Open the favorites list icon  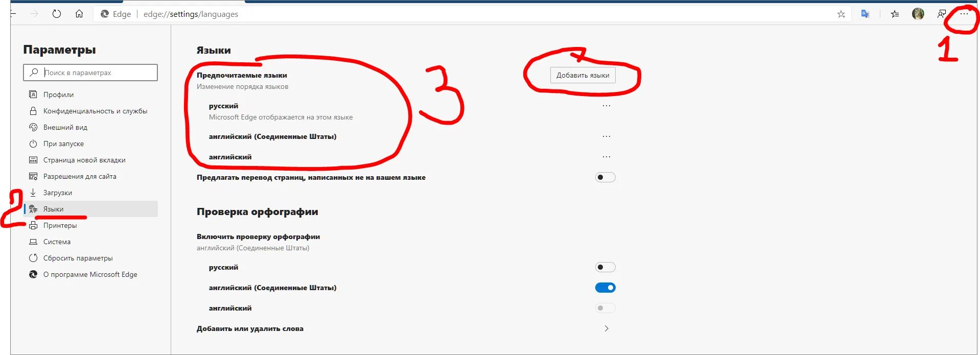click(895, 14)
